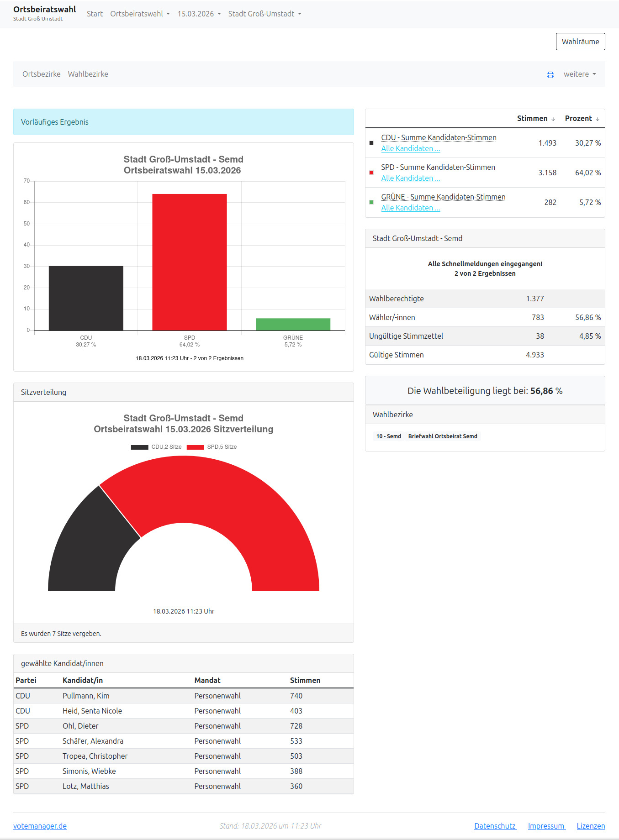619x840 pixels.
Task: Sort results by Stimmen column arrow
Action: (553, 119)
